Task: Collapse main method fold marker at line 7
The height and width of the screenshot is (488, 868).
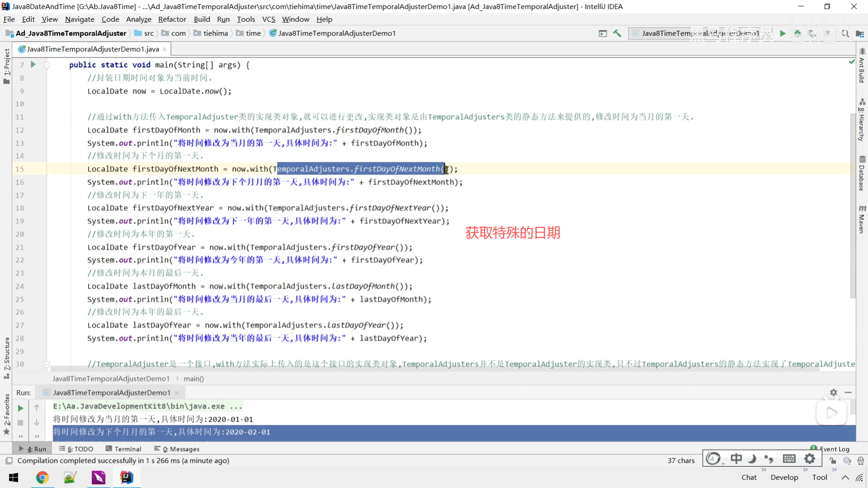Action: (47, 65)
